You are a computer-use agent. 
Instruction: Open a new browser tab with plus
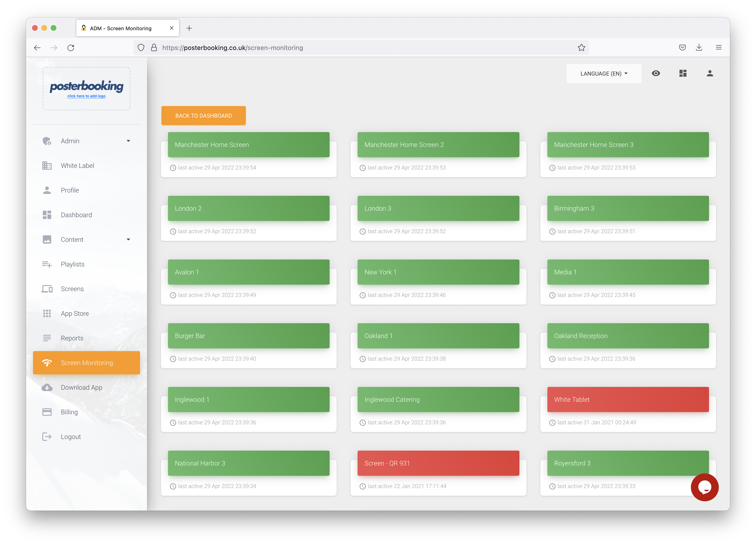[x=189, y=28]
